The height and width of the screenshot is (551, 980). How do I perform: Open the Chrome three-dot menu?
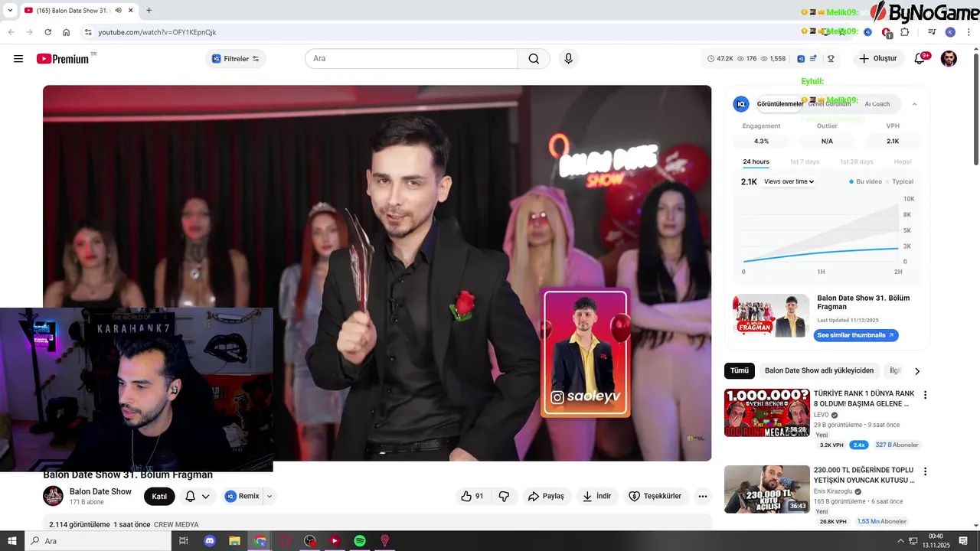click(x=969, y=32)
